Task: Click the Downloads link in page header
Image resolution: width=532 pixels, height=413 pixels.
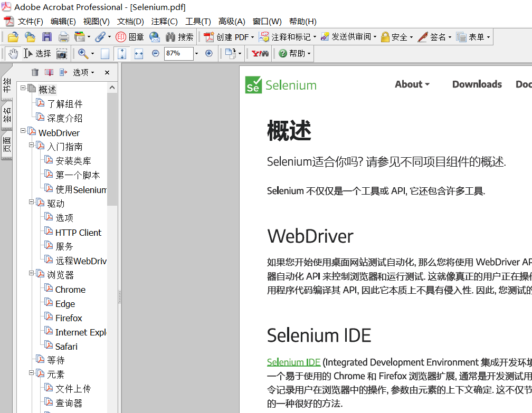Action: pyautogui.click(x=477, y=84)
